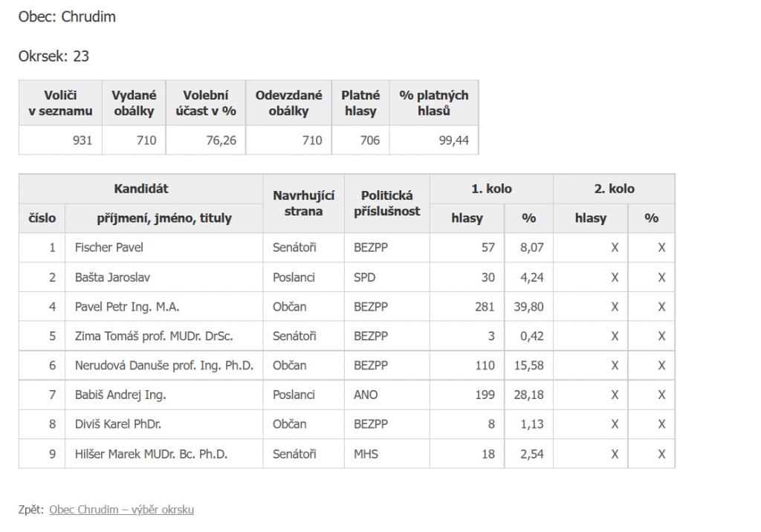
Task: Open the Obec Chrudim – výběr okrsku link
Action: tap(121, 510)
